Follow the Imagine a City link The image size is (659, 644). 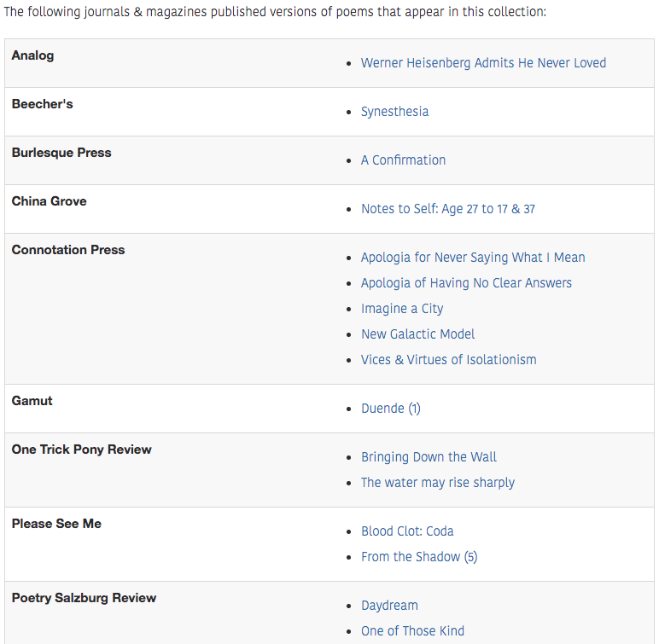(402, 309)
